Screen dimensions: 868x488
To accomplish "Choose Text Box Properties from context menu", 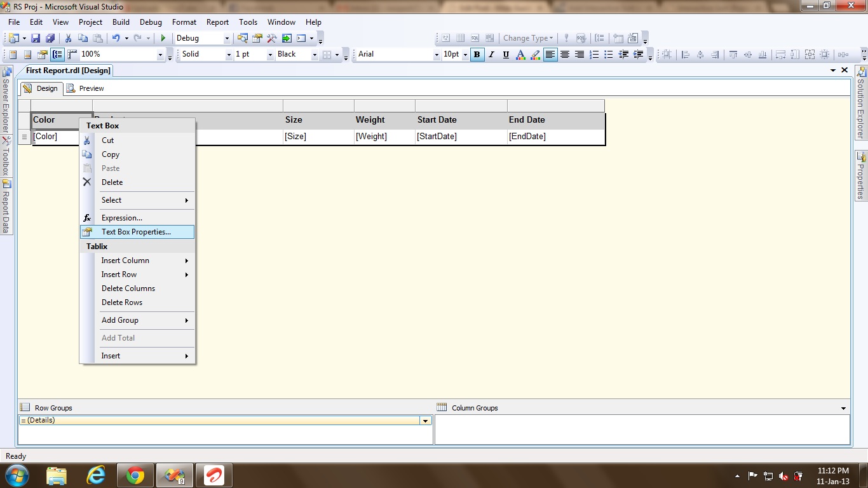I will (136, 232).
